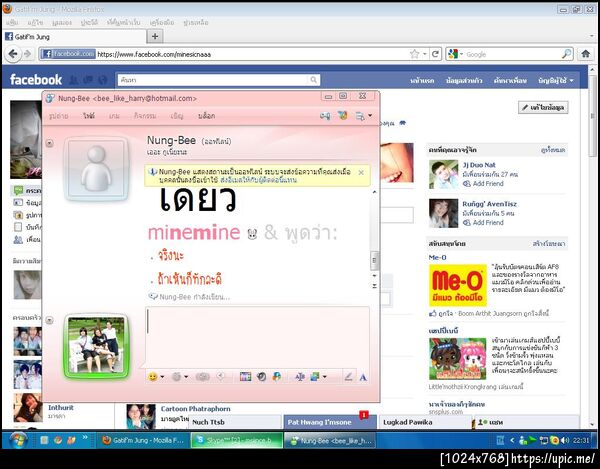Image resolution: width=600 pixels, height=469 pixels.
Task: Click your own display picture with the three people
Action: coord(96,346)
